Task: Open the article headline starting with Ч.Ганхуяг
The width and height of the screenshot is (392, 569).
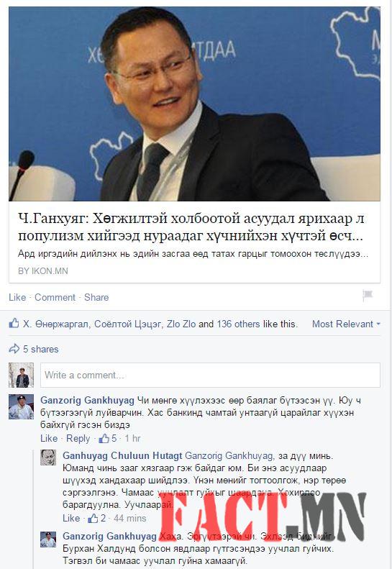Action: point(191,227)
